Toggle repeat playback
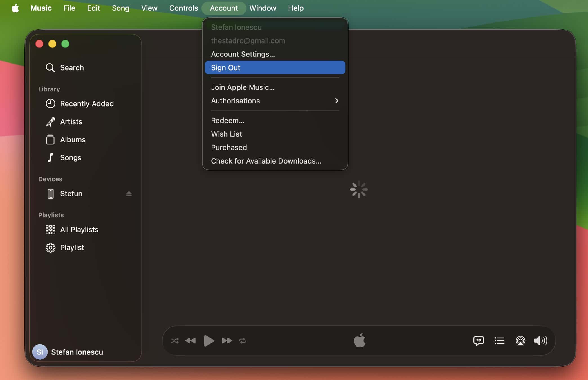The width and height of the screenshot is (588, 380). [243, 341]
